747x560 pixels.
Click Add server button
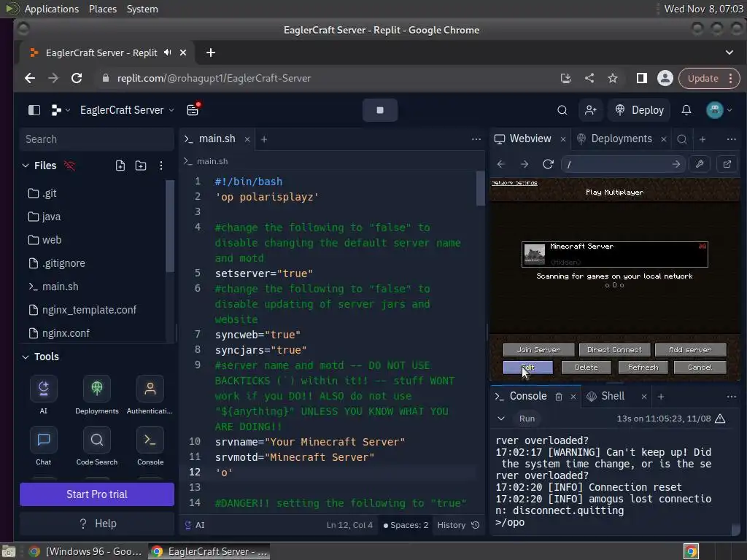pyautogui.click(x=690, y=350)
